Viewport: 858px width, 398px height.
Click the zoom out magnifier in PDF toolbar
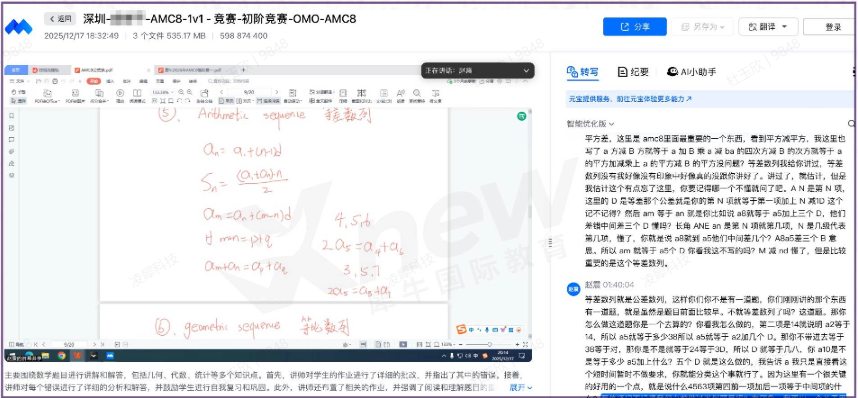[x=181, y=92]
